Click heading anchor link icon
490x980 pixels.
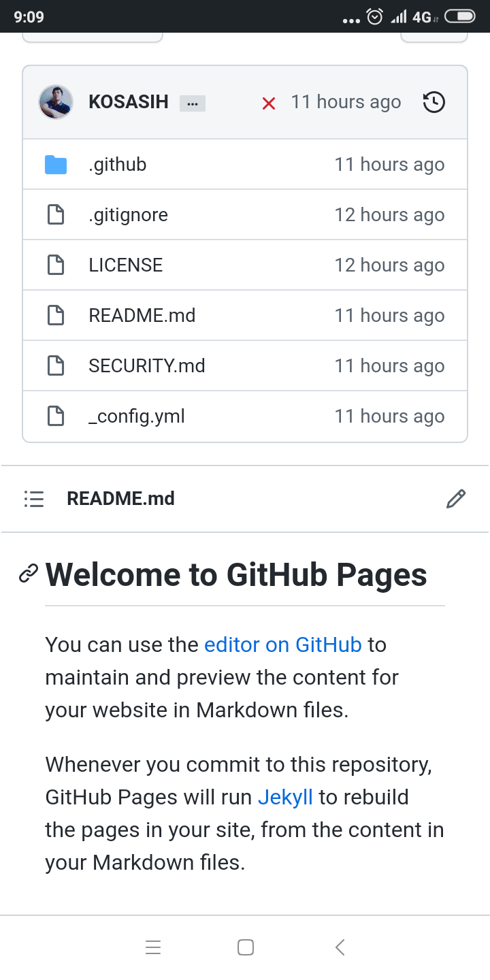pos(29,574)
